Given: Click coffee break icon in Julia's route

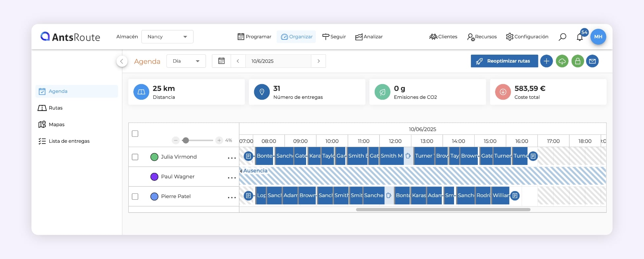Looking at the screenshot, I should point(408,156).
